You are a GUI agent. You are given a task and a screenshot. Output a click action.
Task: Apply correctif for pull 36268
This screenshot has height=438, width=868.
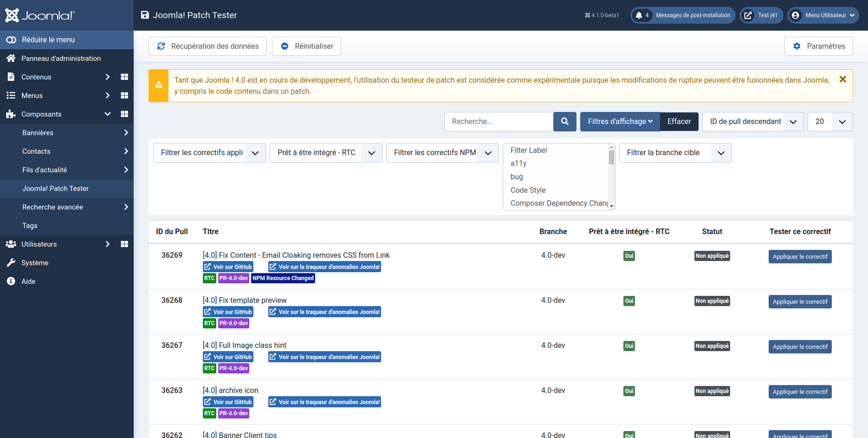[800, 302]
